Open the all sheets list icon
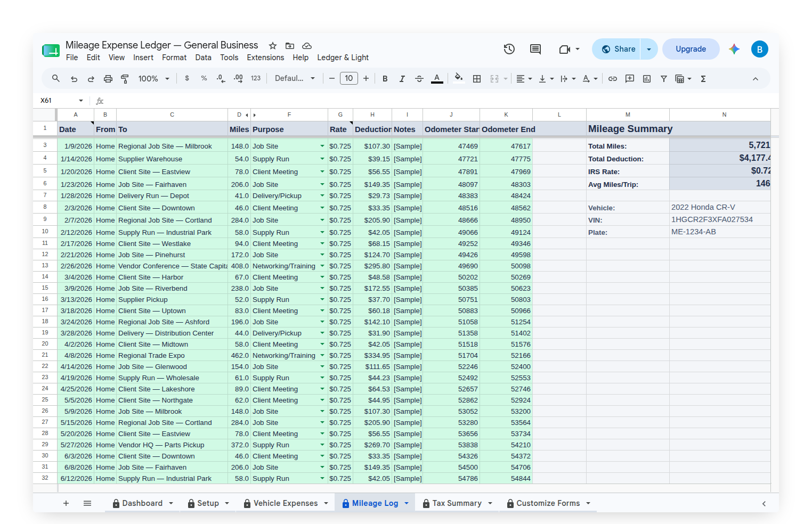The width and height of the screenshot is (812, 524). 87,503
